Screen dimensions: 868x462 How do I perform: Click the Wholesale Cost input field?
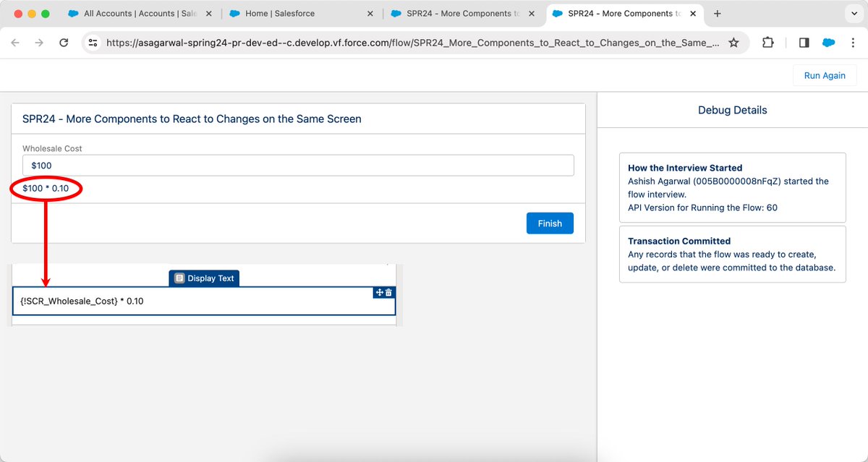[298, 166]
